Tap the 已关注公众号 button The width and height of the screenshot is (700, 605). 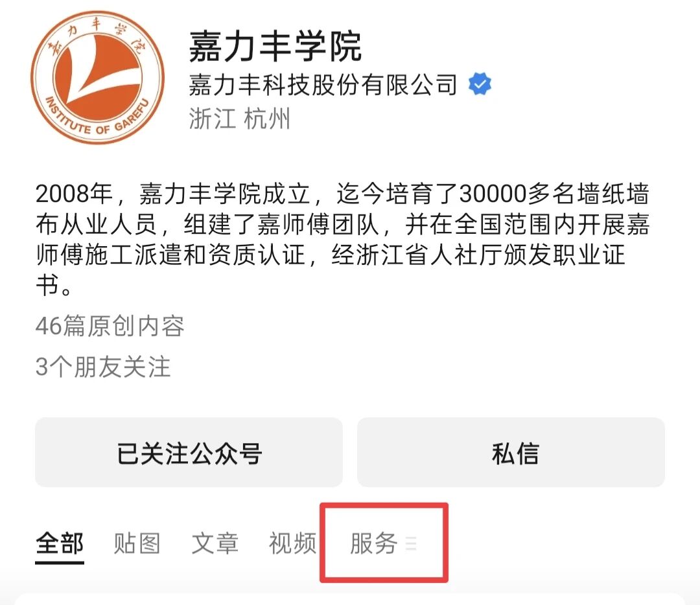pos(189,452)
